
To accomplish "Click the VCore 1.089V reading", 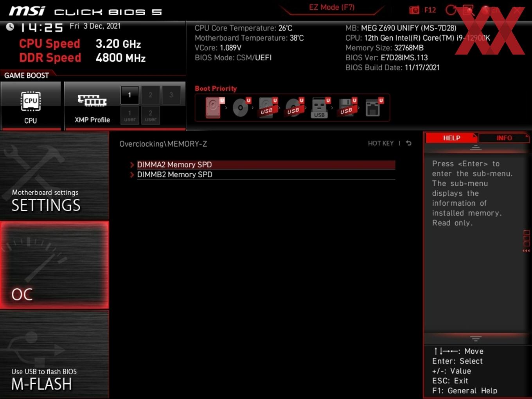I will coord(218,48).
